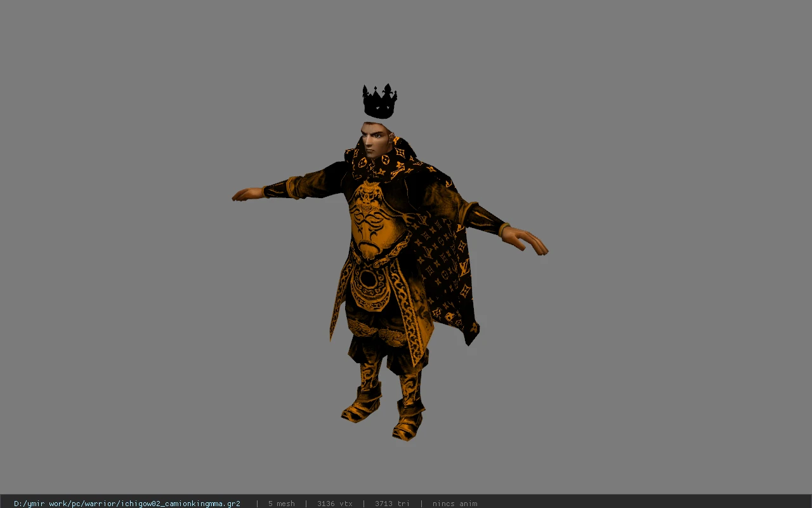Screen dimensions: 812x508
Task: Click the black crown above the character's head
Action: tap(380, 102)
